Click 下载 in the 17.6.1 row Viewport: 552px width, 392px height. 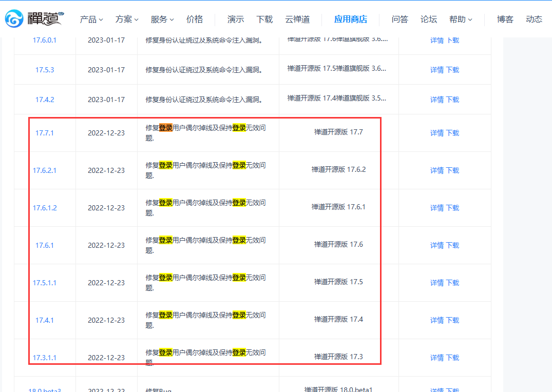point(453,245)
